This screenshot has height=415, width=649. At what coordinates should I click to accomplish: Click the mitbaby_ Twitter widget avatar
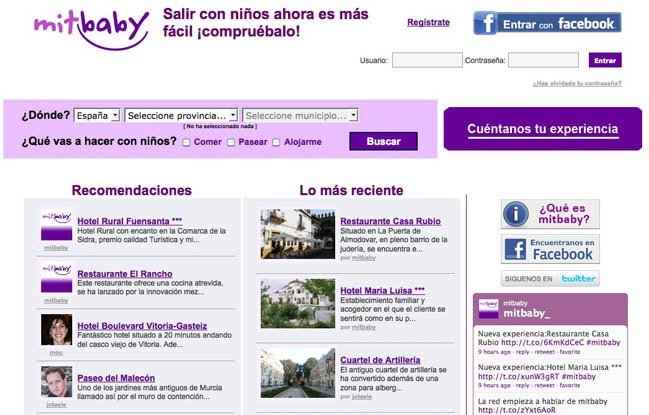488,308
